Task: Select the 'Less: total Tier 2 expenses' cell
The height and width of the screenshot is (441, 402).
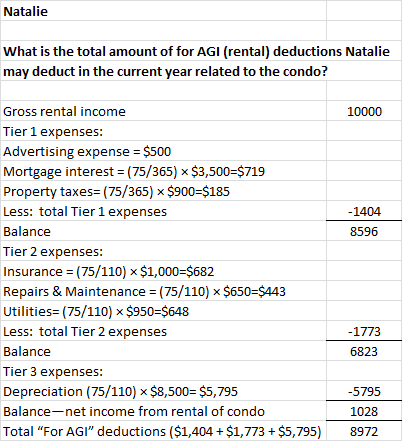Action: (x=163, y=331)
